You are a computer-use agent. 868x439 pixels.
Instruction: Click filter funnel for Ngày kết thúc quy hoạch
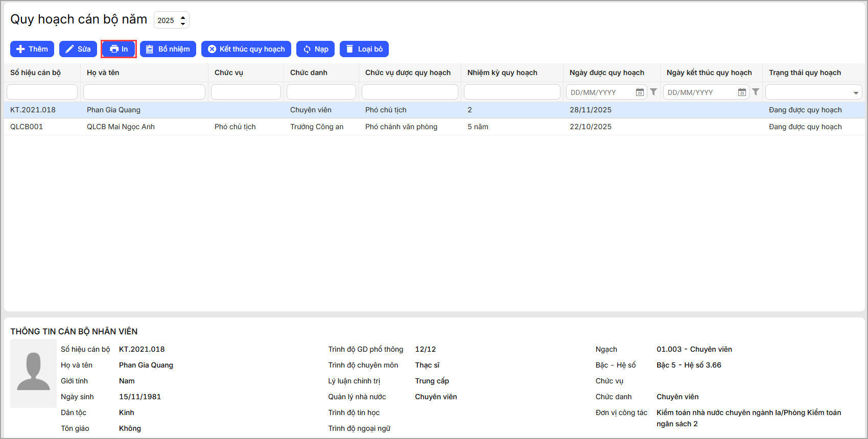click(756, 92)
